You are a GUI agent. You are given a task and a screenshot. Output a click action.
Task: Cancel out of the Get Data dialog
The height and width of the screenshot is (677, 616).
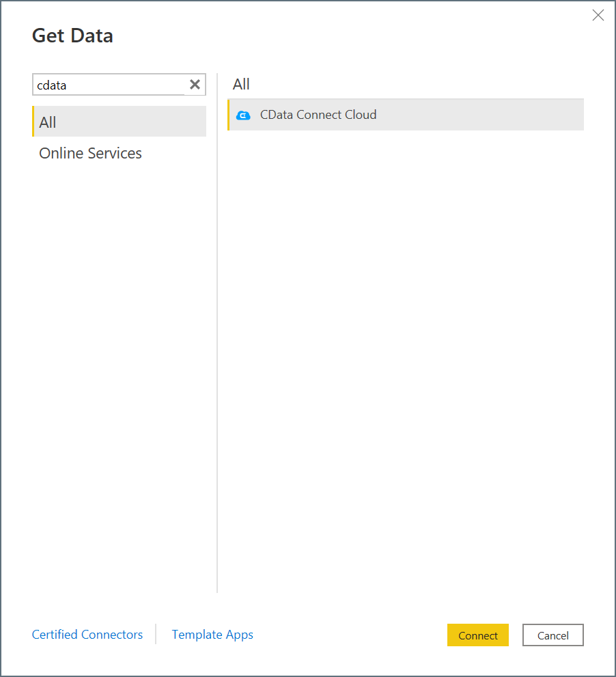(x=552, y=635)
